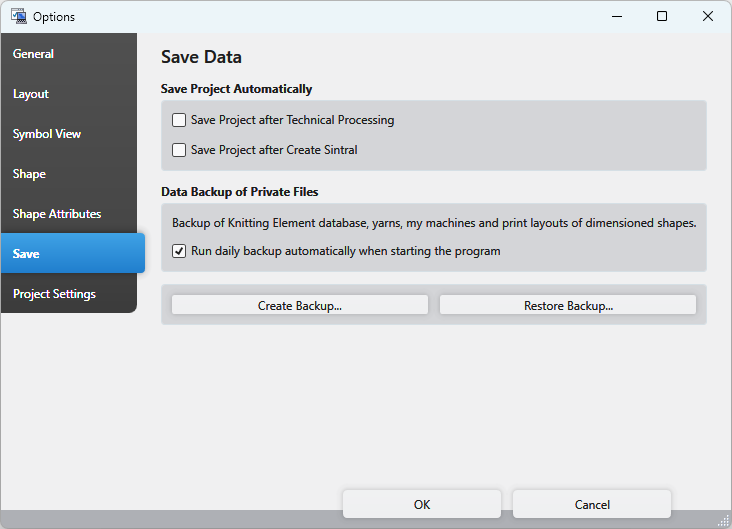Viewport: 732px width, 529px height.
Task: Maximize the Options window
Action: pyautogui.click(x=662, y=16)
